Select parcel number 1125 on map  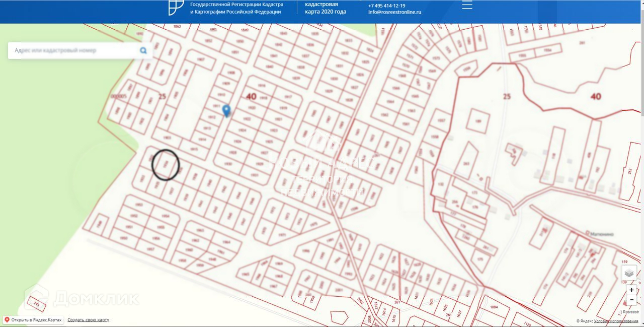click(527, 324)
